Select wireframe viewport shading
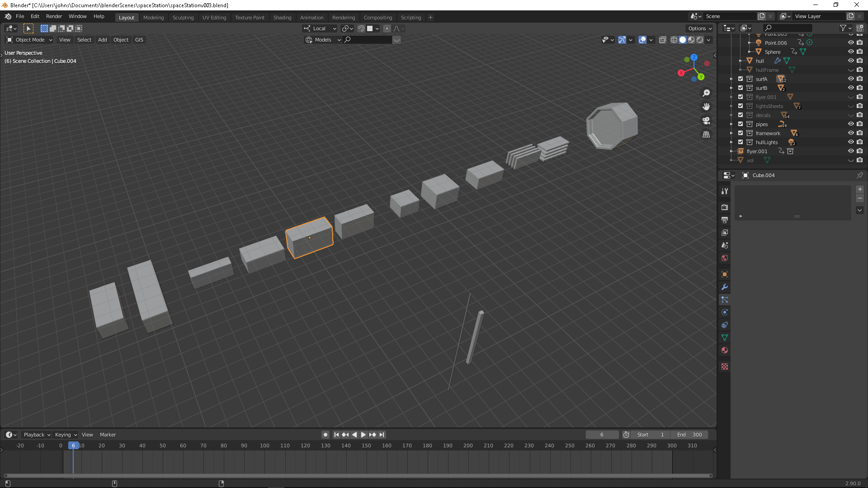This screenshot has height=488, width=868. coord(674,40)
